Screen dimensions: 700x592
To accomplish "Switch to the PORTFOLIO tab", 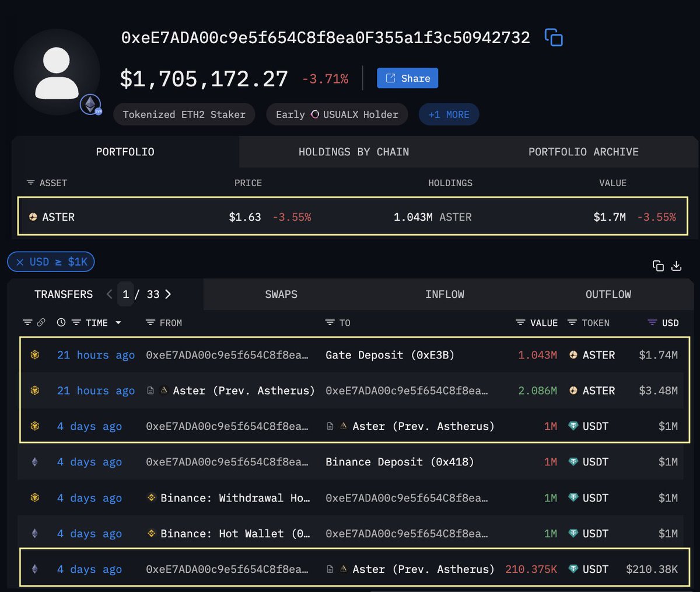I will [125, 152].
